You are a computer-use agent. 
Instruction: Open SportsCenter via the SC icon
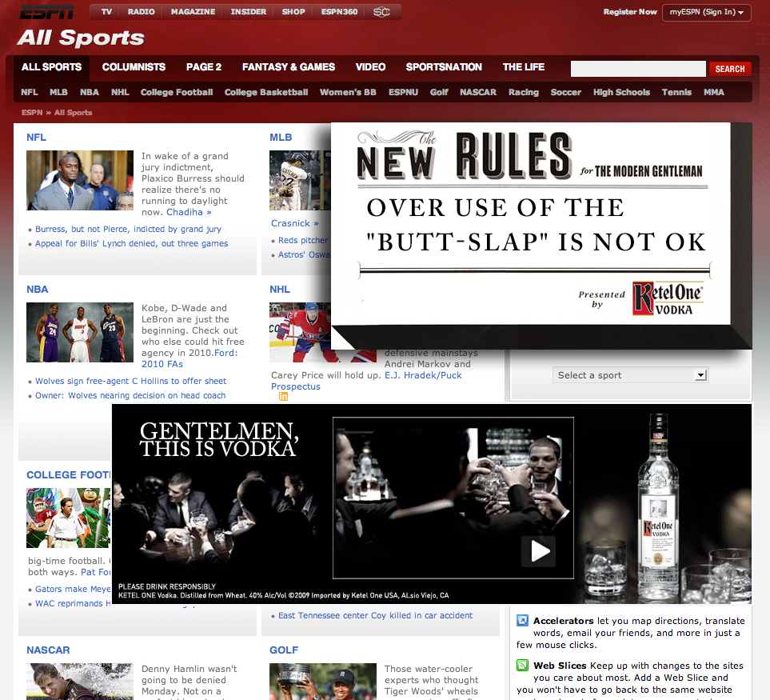click(x=381, y=11)
